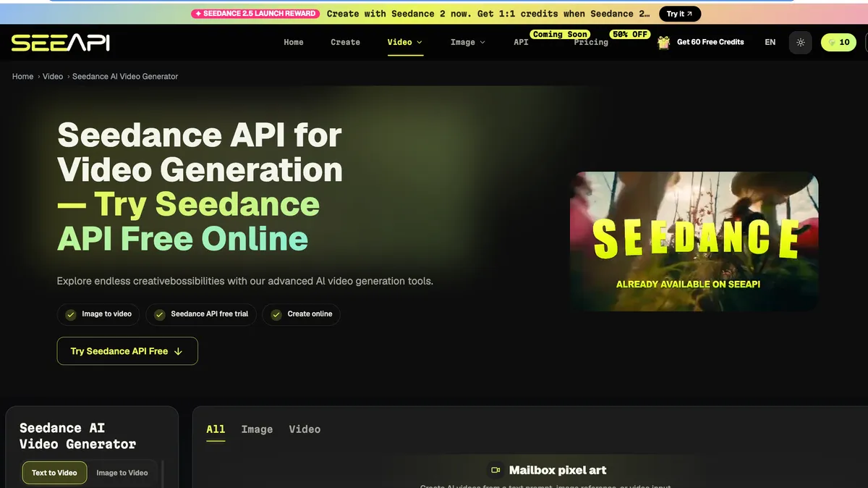The height and width of the screenshot is (488, 868).
Task: Click the Seedance API free trial chip
Action: 201,314
